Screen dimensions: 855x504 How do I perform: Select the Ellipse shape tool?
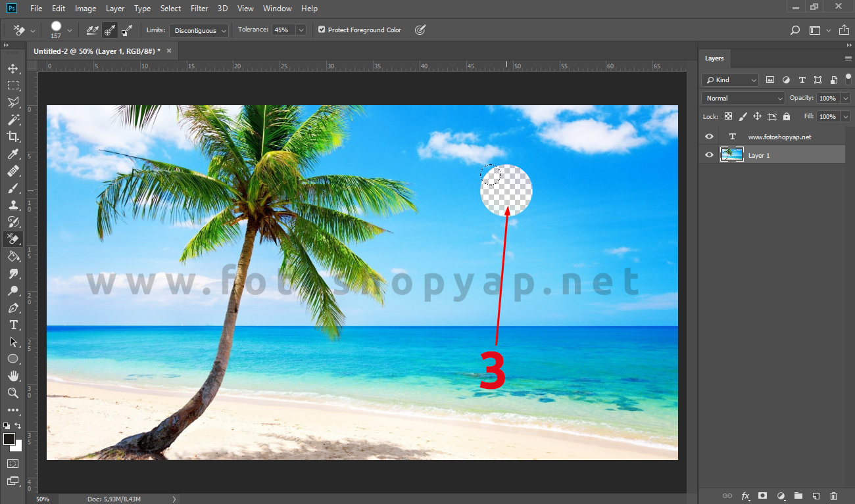(x=12, y=359)
